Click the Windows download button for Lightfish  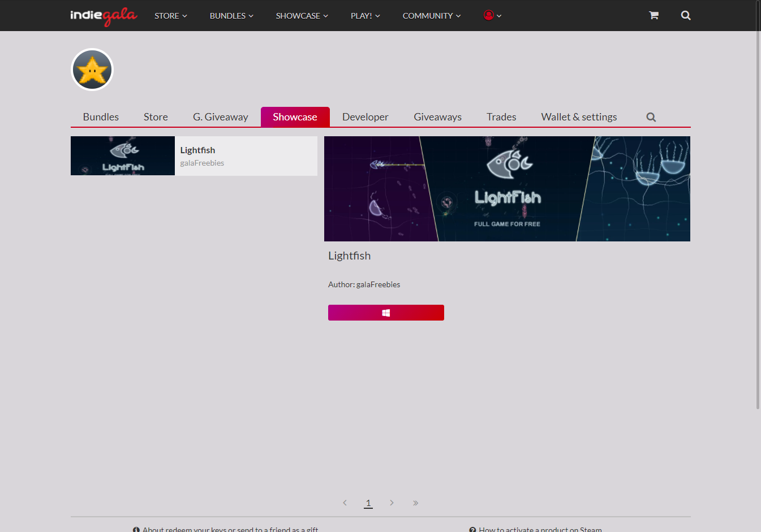click(386, 313)
